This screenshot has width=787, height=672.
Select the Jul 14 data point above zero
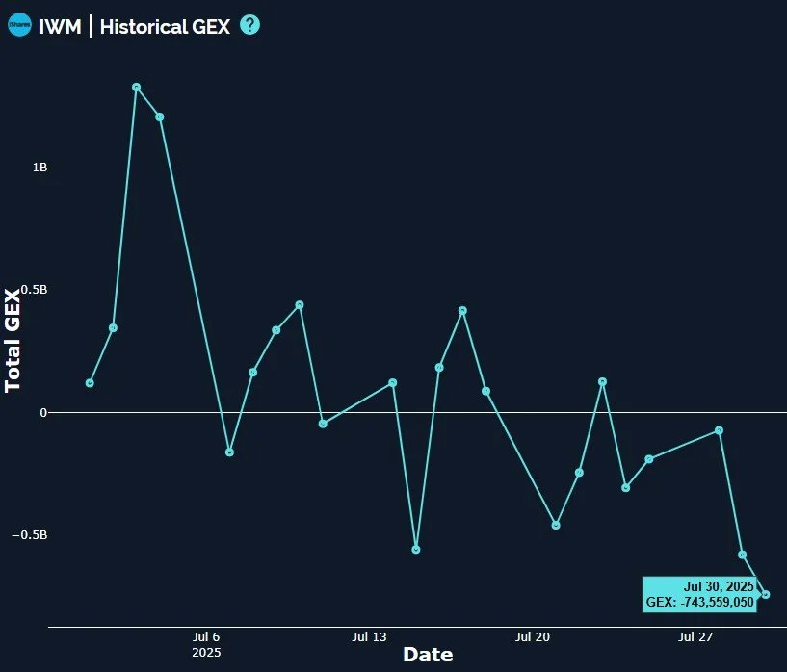click(393, 383)
